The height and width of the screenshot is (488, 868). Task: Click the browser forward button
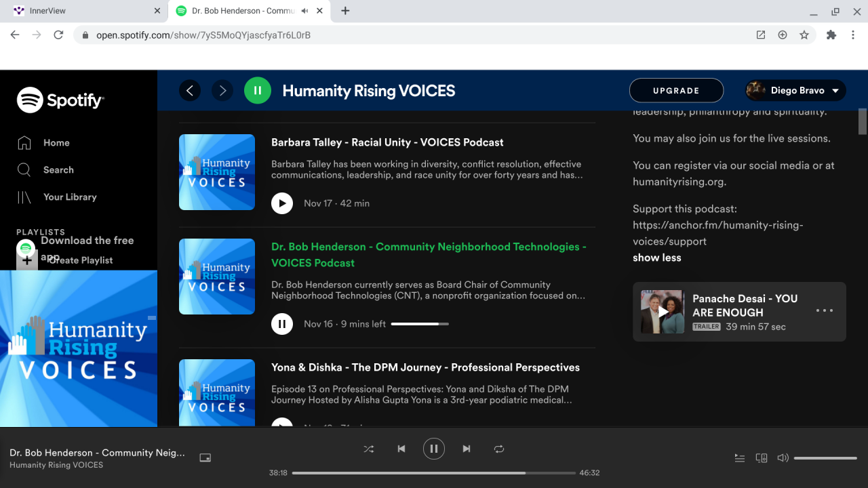pos(37,35)
